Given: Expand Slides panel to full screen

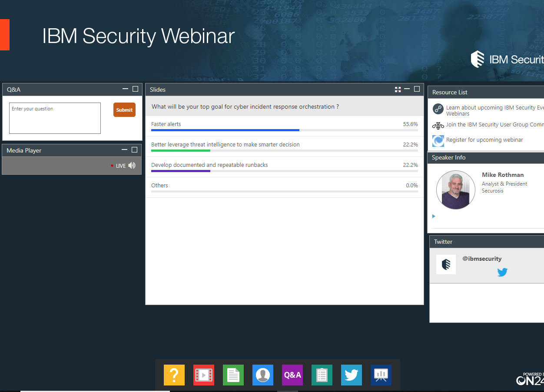Looking at the screenshot, I should [x=398, y=90].
